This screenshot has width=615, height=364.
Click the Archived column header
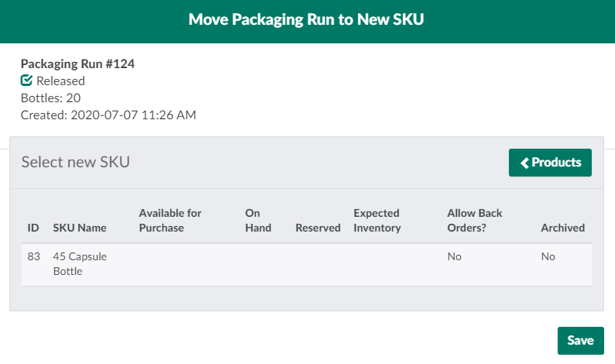click(562, 228)
